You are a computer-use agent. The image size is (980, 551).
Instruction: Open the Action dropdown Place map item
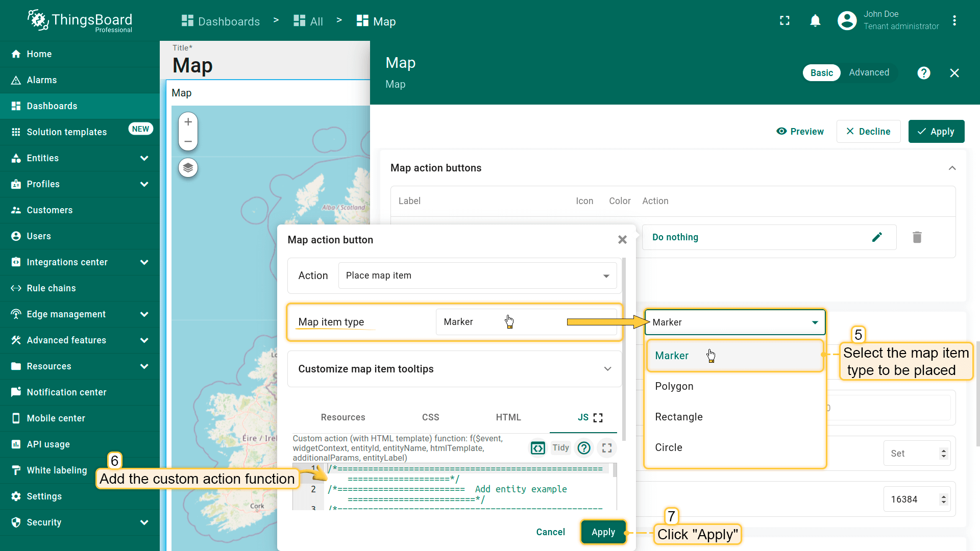click(x=477, y=275)
